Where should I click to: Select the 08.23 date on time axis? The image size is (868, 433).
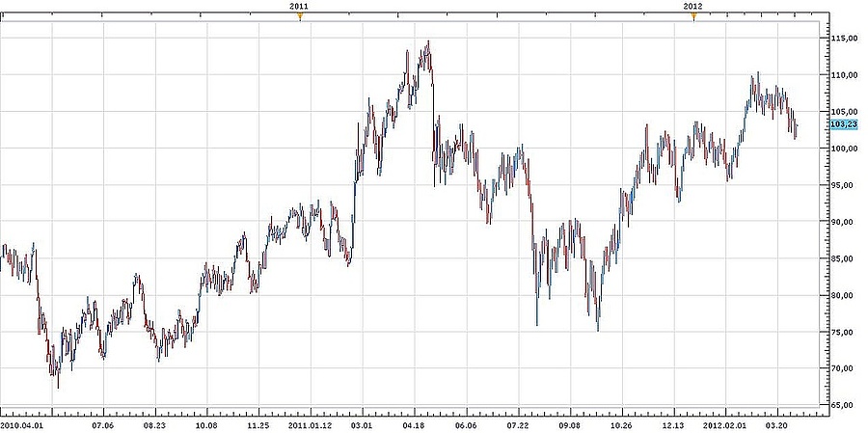[x=154, y=423]
